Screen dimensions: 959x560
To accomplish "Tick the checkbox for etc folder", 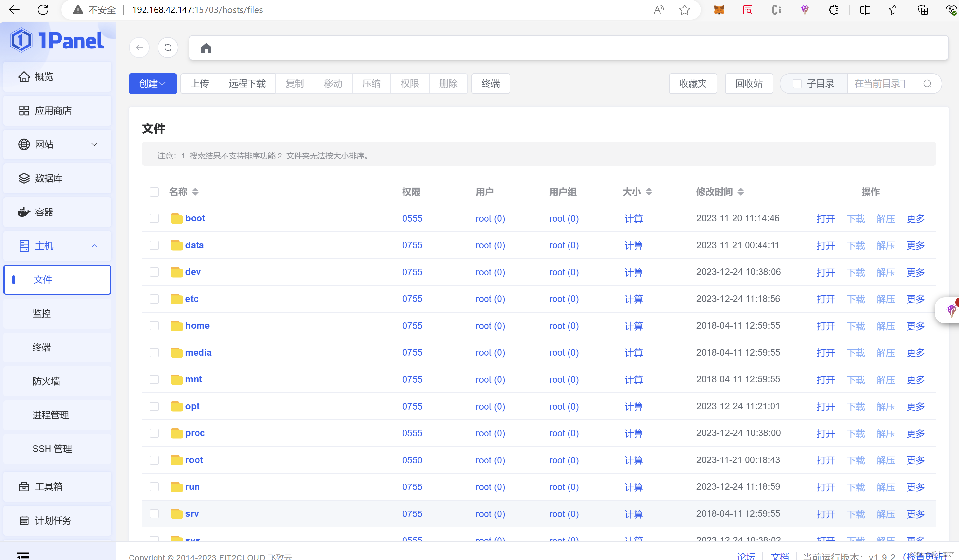I will pyautogui.click(x=154, y=299).
